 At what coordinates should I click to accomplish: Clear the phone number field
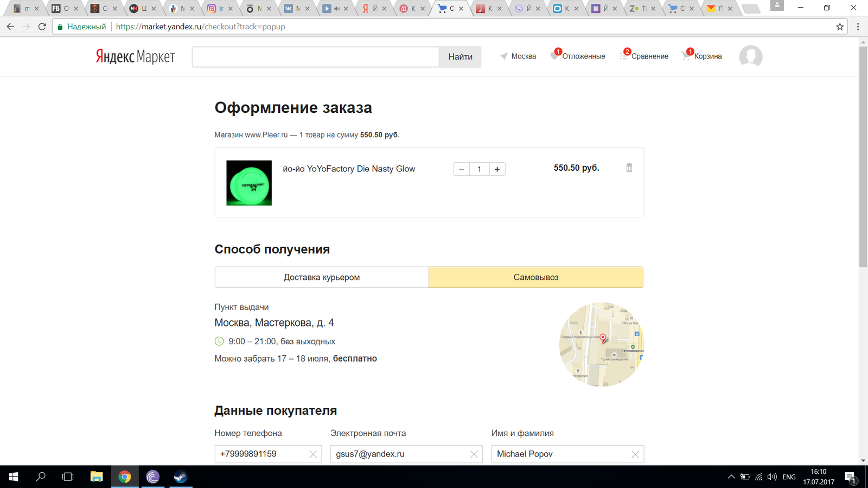click(313, 454)
